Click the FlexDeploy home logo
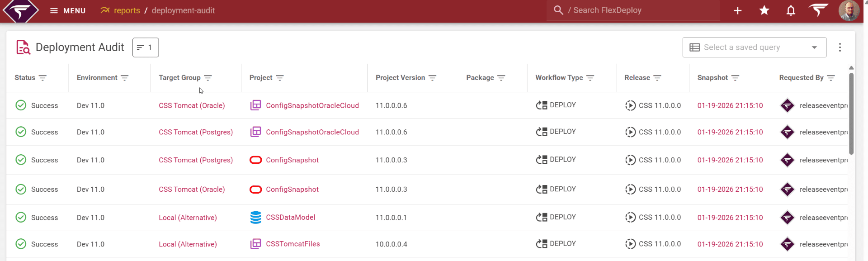The width and height of the screenshot is (868, 261). point(21,10)
